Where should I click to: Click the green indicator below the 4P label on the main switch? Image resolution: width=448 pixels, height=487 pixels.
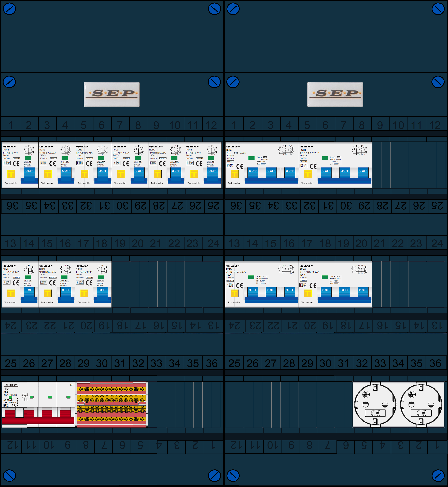68,397
